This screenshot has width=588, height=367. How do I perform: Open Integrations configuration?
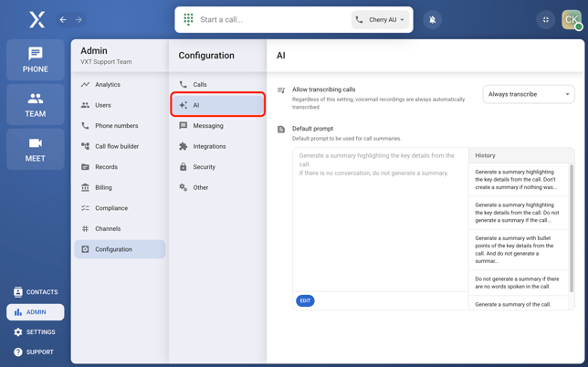point(217,146)
